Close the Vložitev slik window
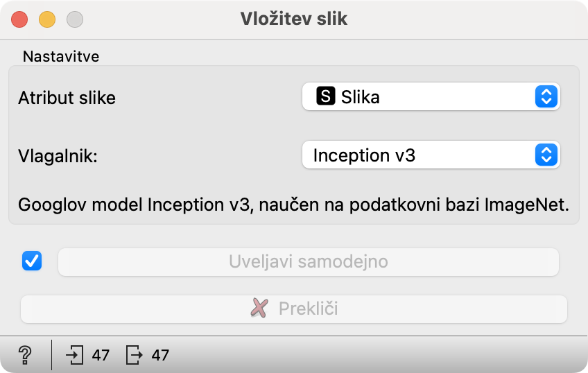 [19, 19]
